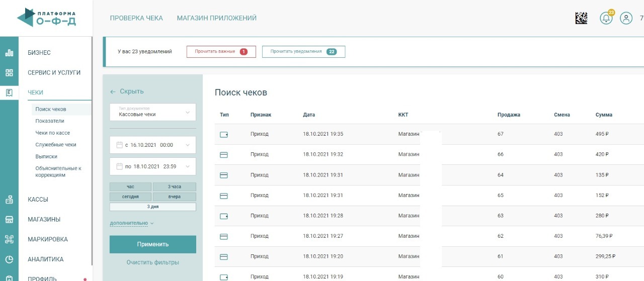This screenshot has height=281, width=644.
Task: Select the "3 дня" quick period filter
Action: point(152,207)
